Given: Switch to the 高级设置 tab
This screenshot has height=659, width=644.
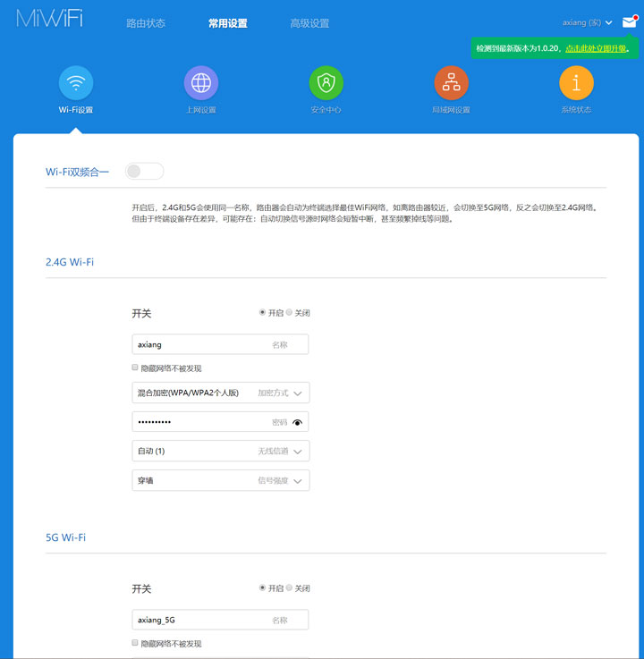Looking at the screenshot, I should 309,23.
